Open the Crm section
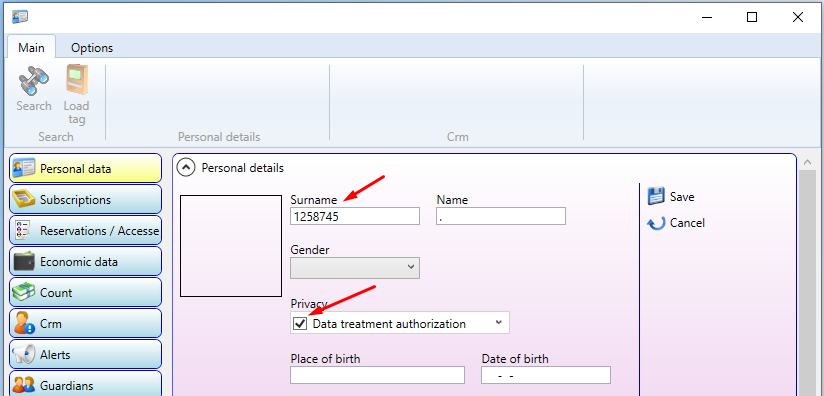Image resolution: width=824 pixels, height=396 pixels. click(x=85, y=324)
